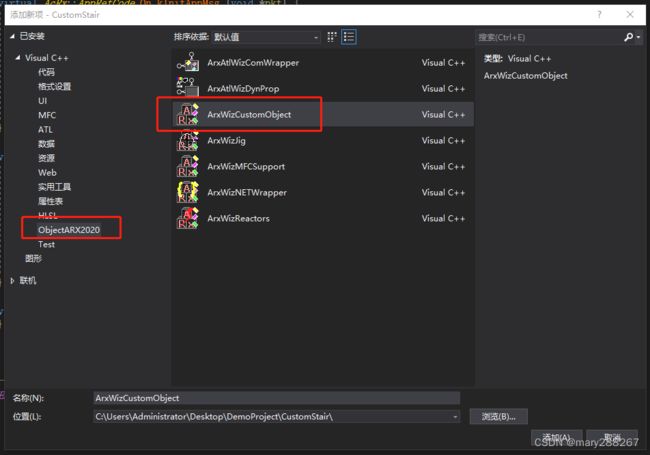Select the ArxAtlWizDynProp template icon
The height and width of the screenshot is (455, 650).
pyautogui.click(x=188, y=87)
